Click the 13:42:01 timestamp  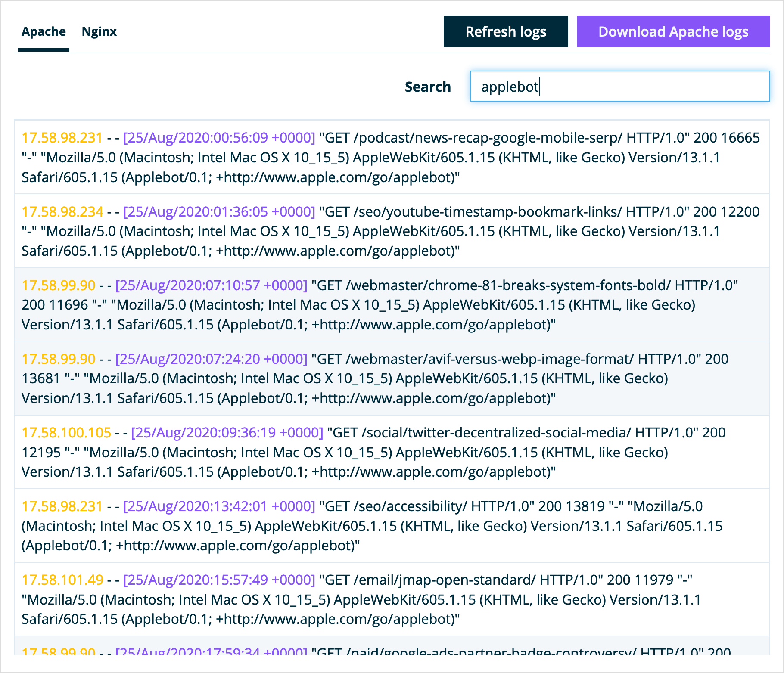coord(219,506)
